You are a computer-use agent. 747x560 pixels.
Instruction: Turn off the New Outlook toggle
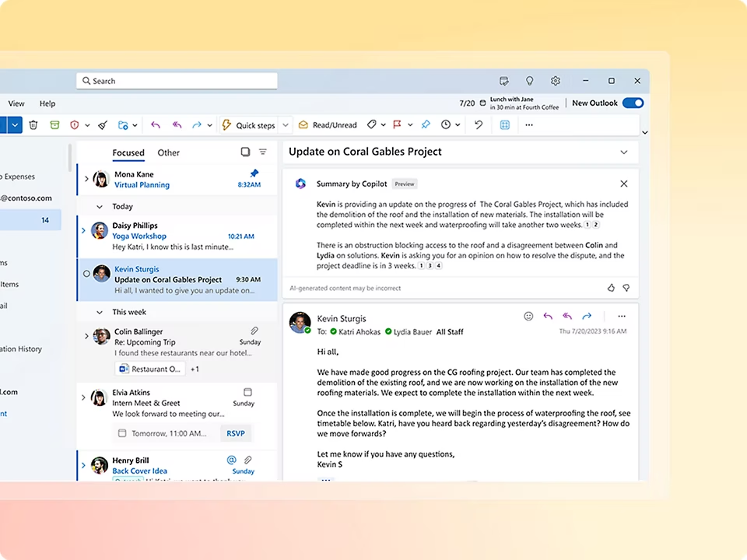633,103
